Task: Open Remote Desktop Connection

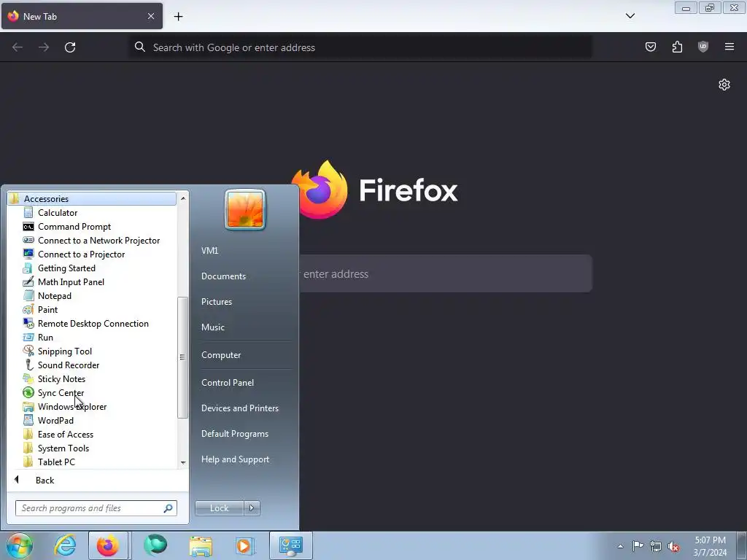Action: (x=86, y=323)
